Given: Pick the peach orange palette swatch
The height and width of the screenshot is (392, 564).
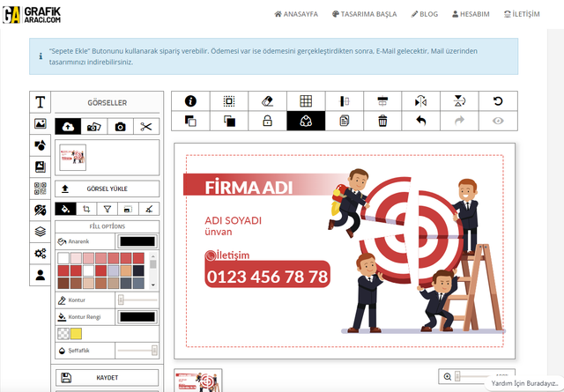Looking at the screenshot, I should click(x=126, y=270).
